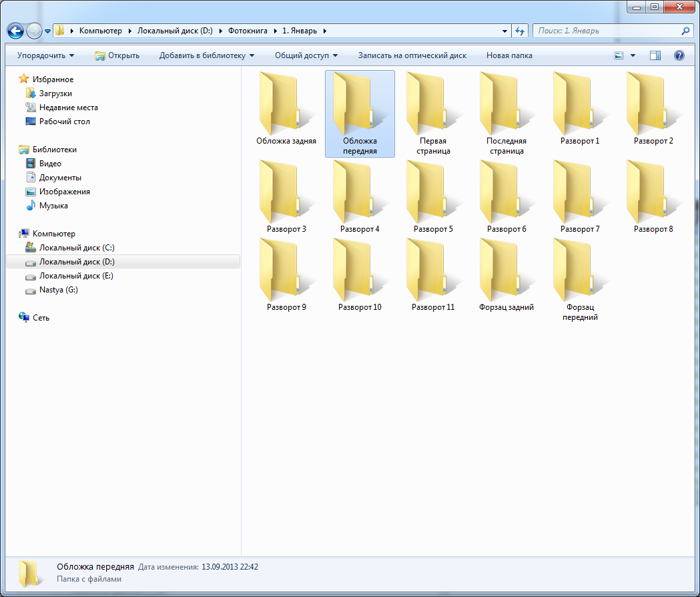Select Локальный диск (D:) in sidebar
700x597 pixels.
click(123, 261)
